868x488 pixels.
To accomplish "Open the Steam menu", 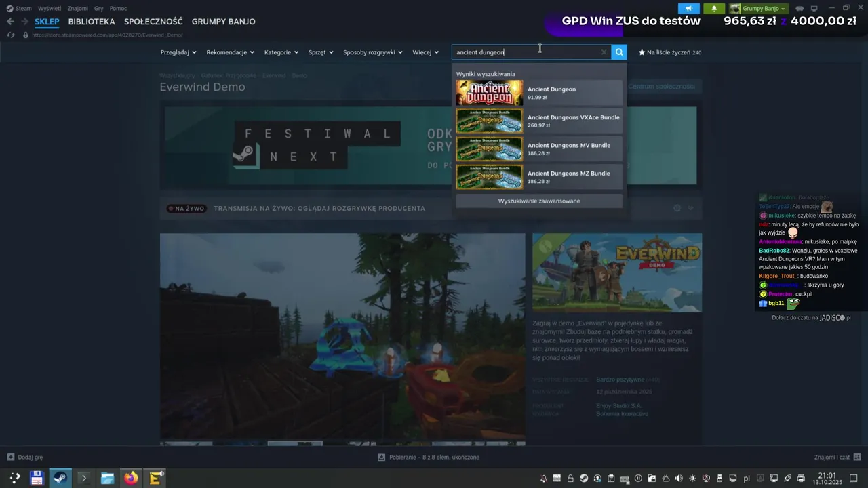I will pos(19,9).
